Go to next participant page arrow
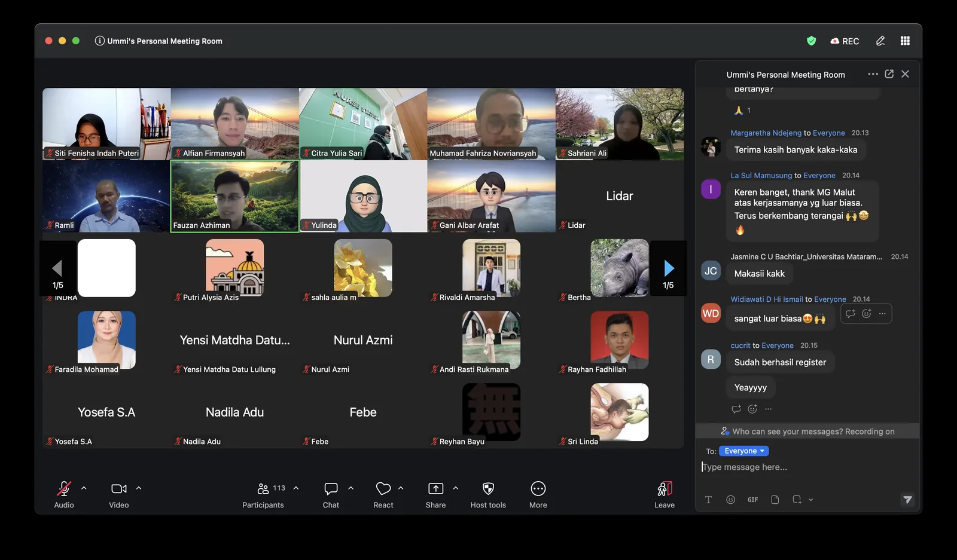957x560 pixels. [669, 268]
